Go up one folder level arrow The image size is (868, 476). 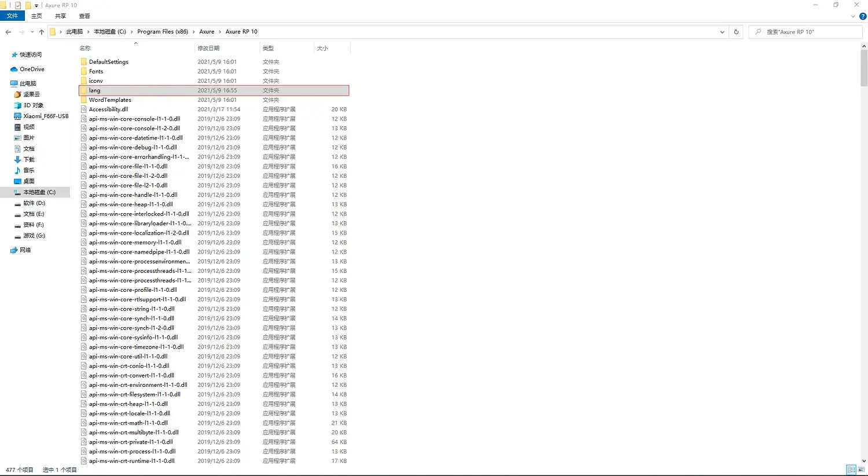pos(41,32)
